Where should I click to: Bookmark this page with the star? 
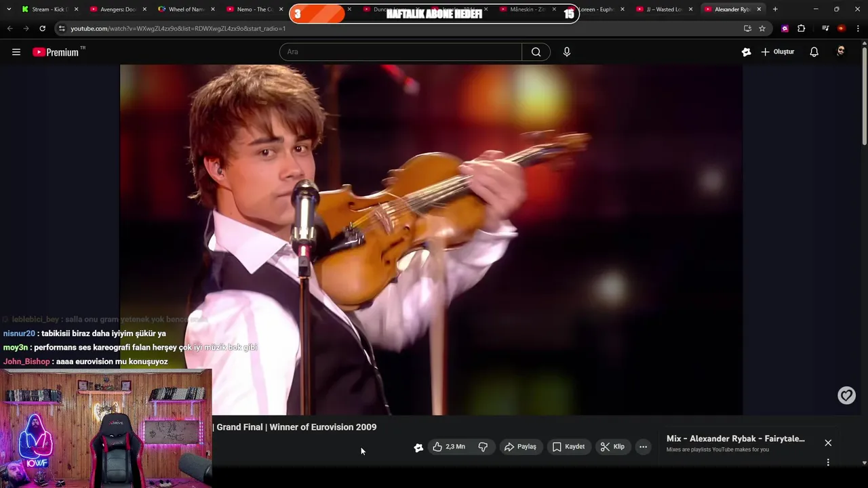pyautogui.click(x=762, y=28)
